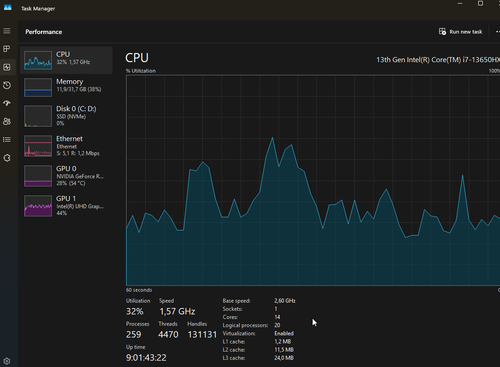Click the CPU mini graph thumbnail
The width and height of the screenshot is (500, 367).
click(38, 60)
